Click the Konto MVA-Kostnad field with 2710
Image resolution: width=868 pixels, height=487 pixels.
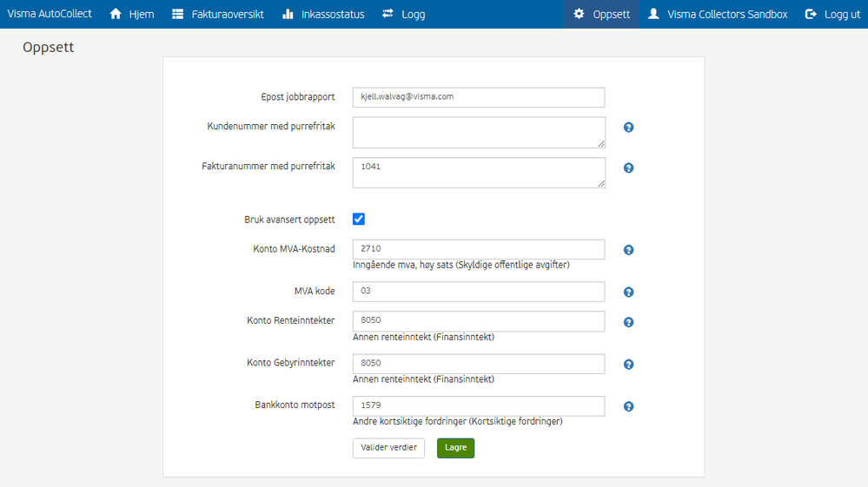(479, 249)
